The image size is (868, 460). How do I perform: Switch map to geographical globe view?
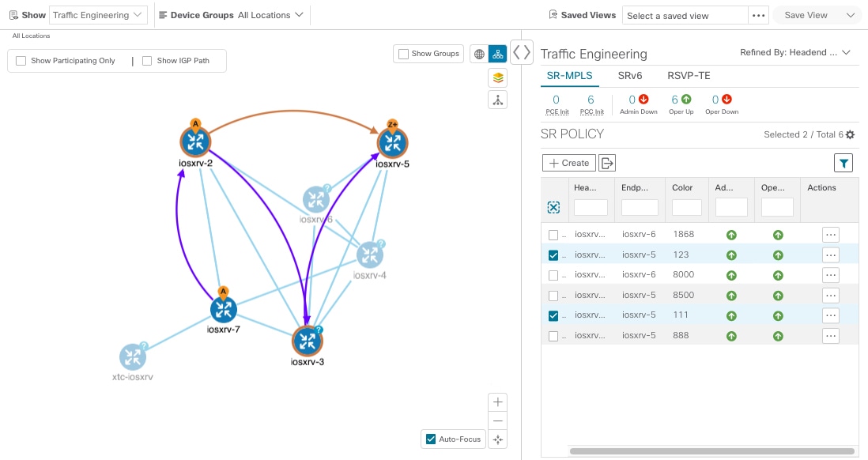click(x=479, y=54)
